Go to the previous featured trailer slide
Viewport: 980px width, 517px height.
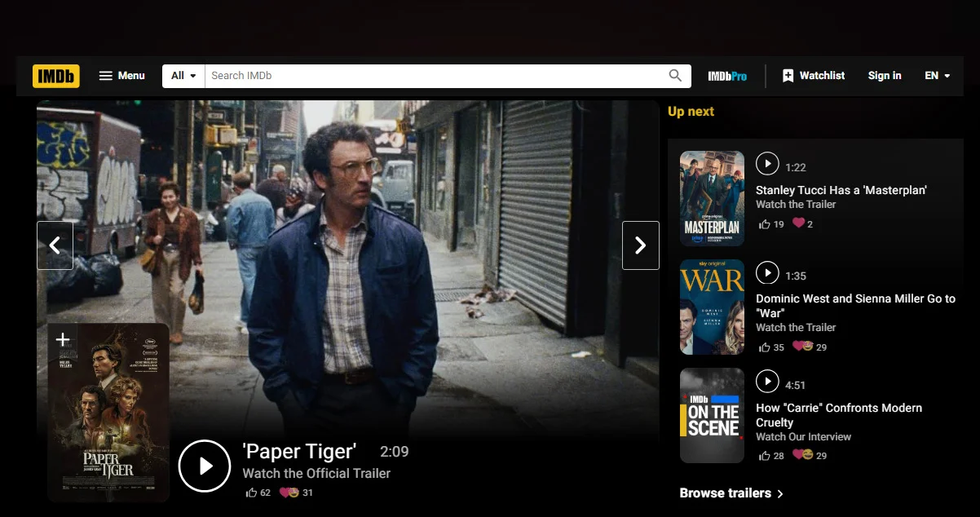pos(55,245)
